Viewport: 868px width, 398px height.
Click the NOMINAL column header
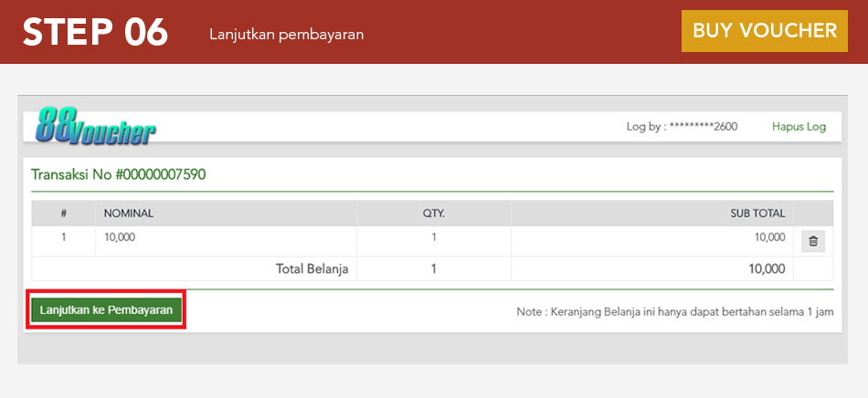point(129,214)
